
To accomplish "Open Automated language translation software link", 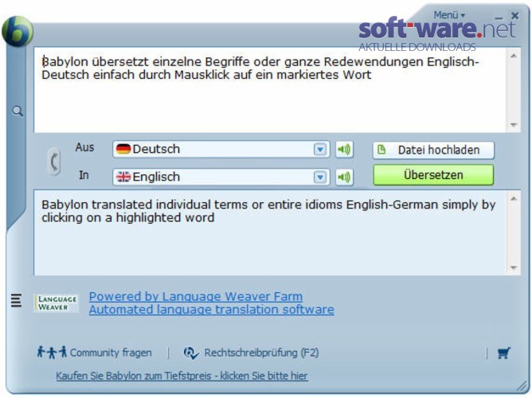I will tap(212, 310).
